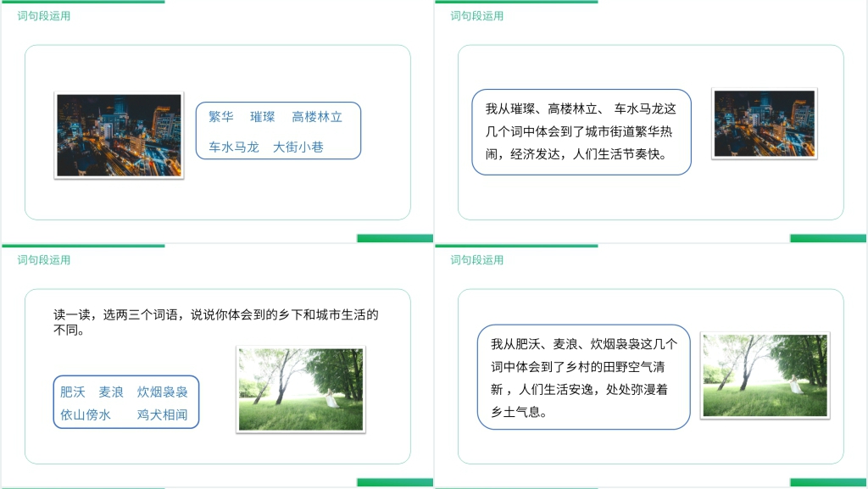
Task: Click the word 肥沃 in bottom-left word box
Action: click(73, 392)
